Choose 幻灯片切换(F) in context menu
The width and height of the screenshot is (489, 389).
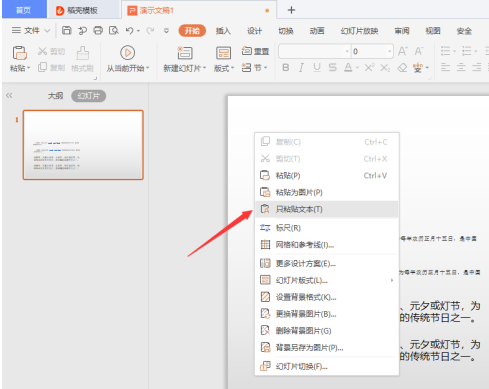327,366
